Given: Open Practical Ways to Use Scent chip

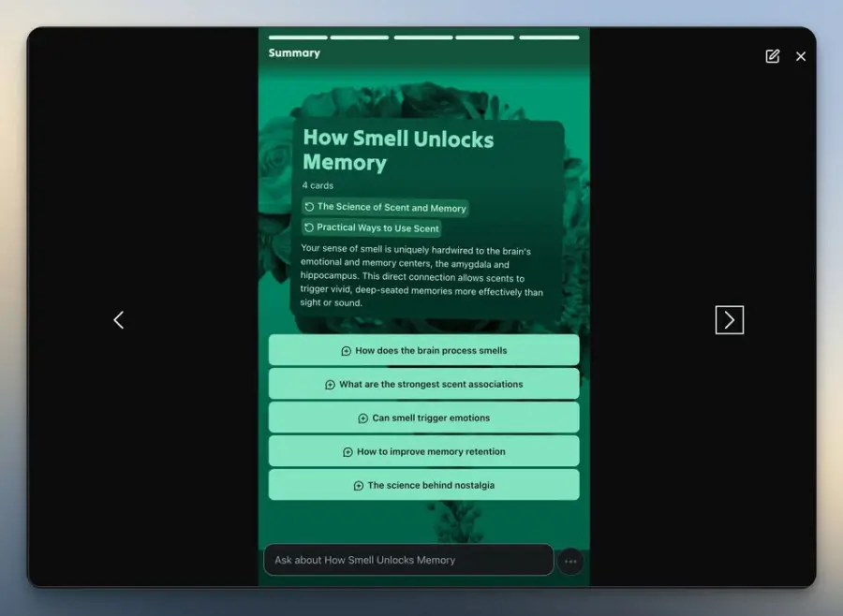Looking at the screenshot, I should [372, 227].
